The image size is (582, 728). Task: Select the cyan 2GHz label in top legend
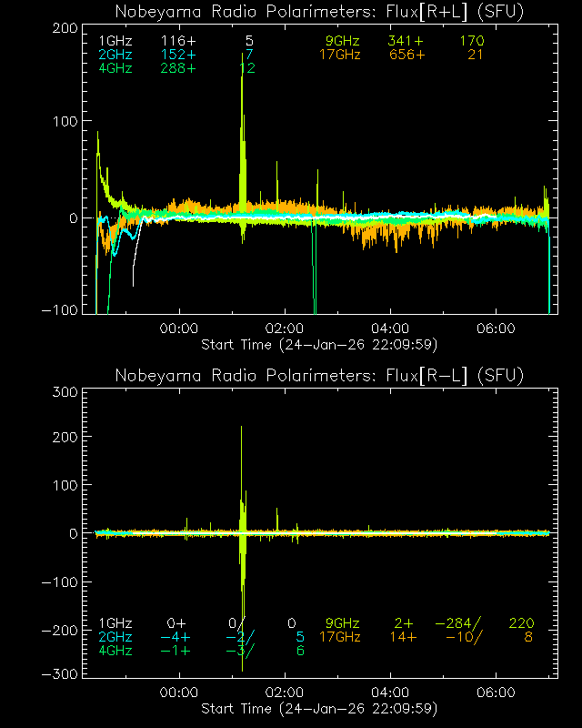[x=115, y=55]
